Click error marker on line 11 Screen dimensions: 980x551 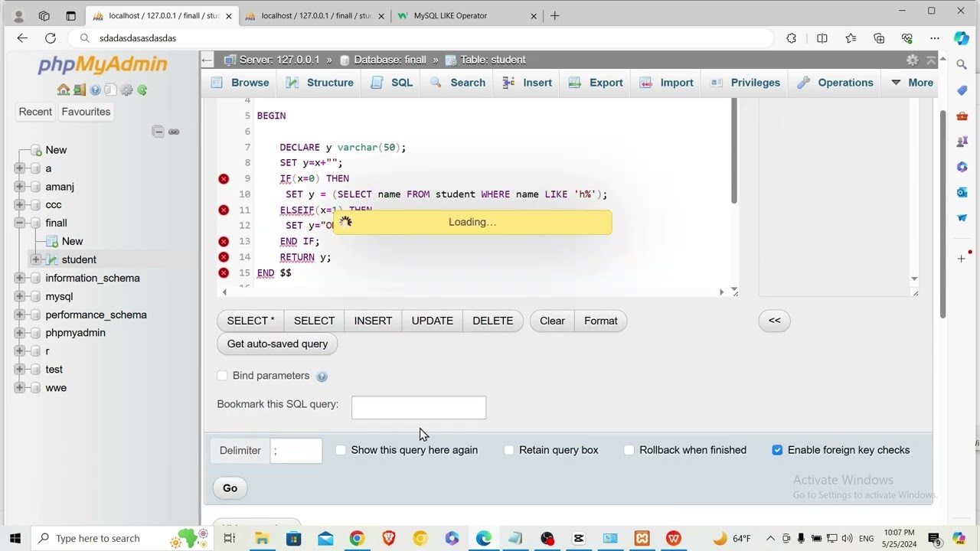pos(224,210)
